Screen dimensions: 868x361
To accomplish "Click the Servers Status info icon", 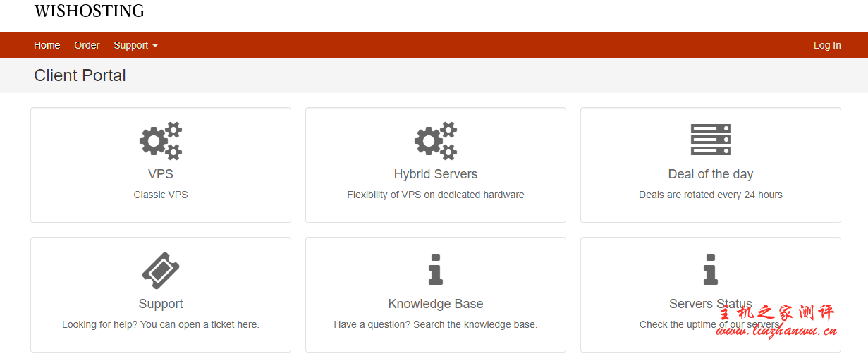I will (x=710, y=269).
